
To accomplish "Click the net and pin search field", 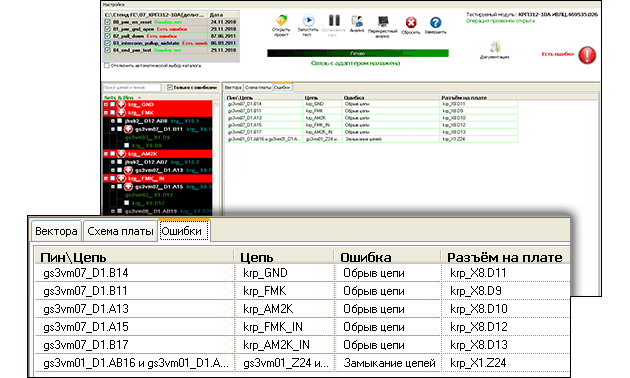I will [132, 87].
